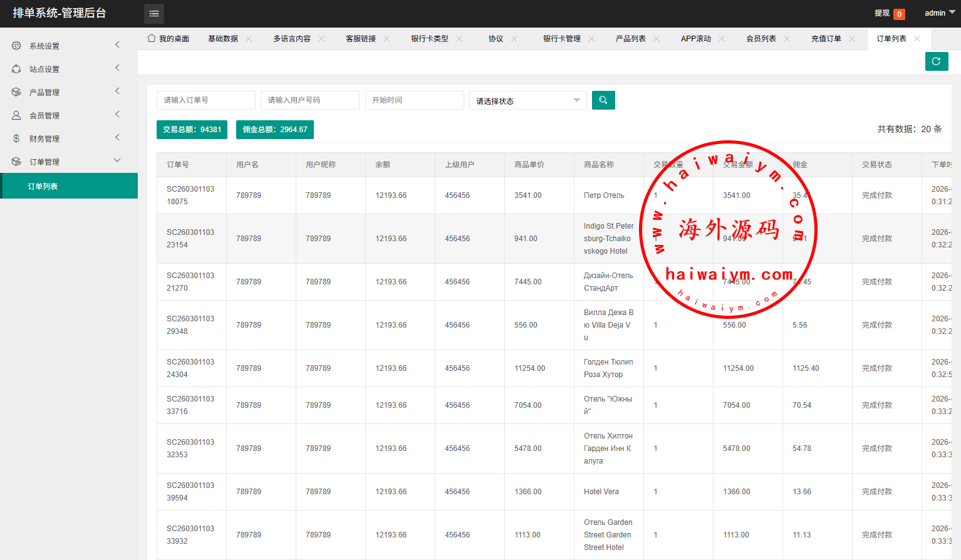The image size is (961, 560).
Task: Switch to the 会员列表 tab
Action: click(761, 39)
